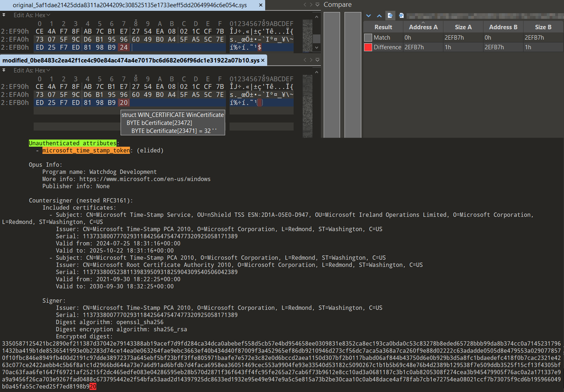Click the microsoft_time_stamp_token highlighted label

[86, 150]
